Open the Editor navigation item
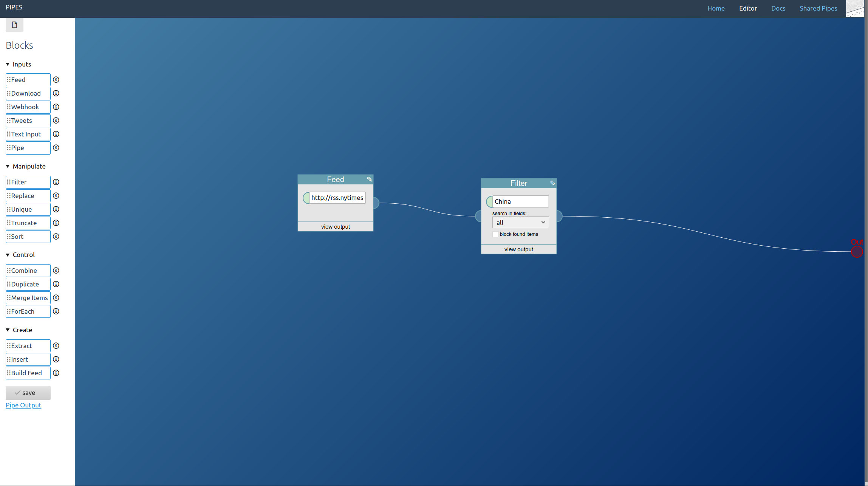 748,8
